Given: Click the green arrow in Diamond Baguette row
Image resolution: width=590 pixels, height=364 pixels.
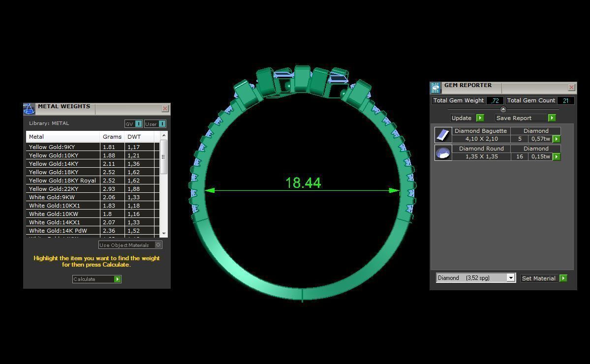Looking at the screenshot, I should click(x=557, y=139).
